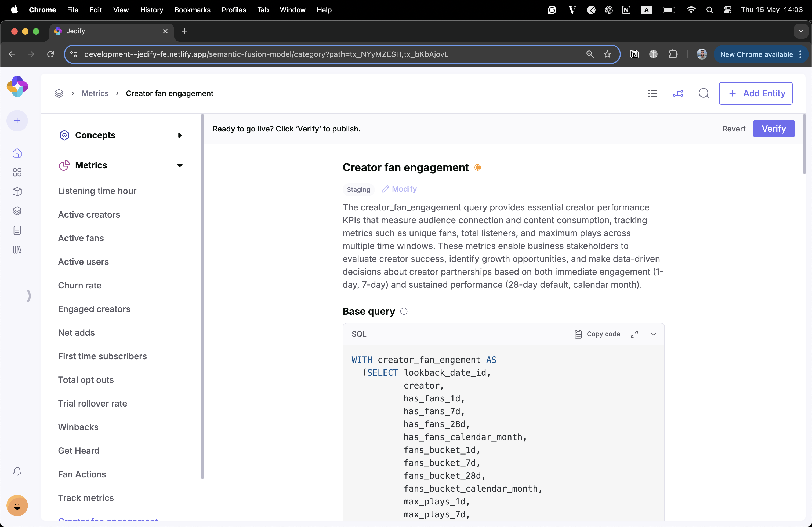Select the stacked layers icon in left sidebar
This screenshot has width=812, height=527.
(17, 211)
